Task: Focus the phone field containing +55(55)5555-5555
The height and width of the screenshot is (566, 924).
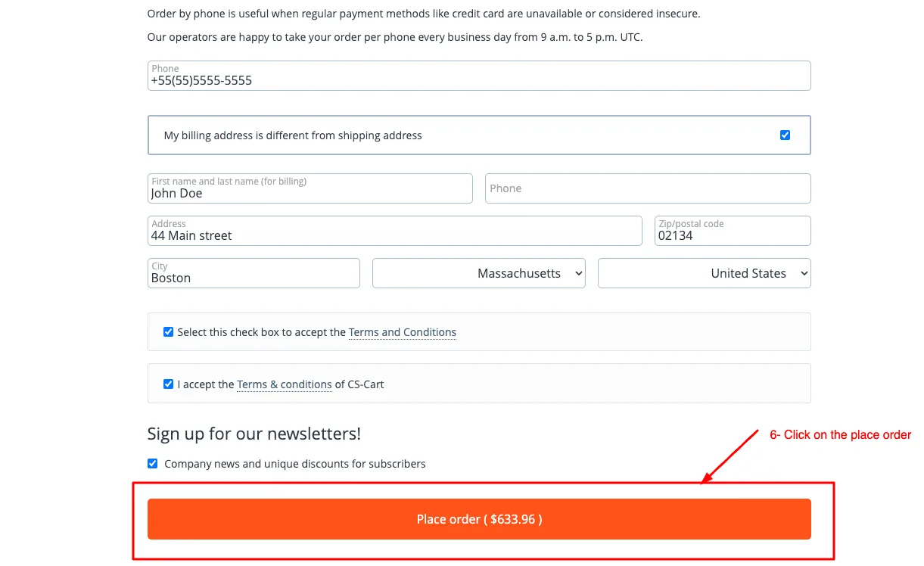Action: [x=479, y=76]
